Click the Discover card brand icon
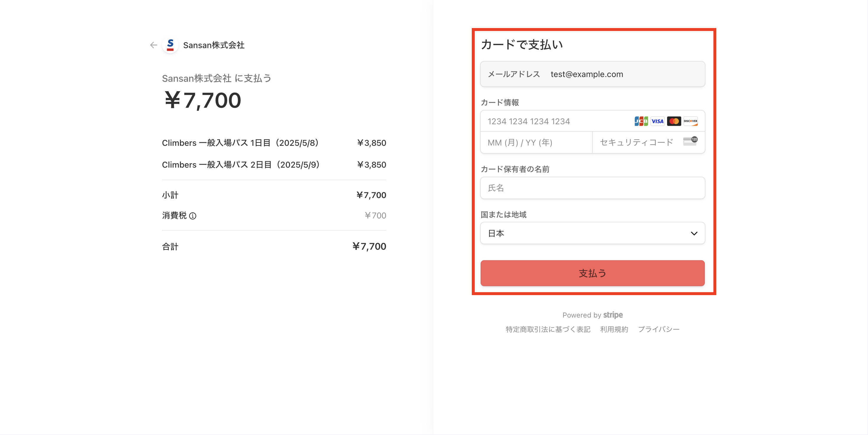Image resolution: width=868 pixels, height=435 pixels. (x=690, y=121)
